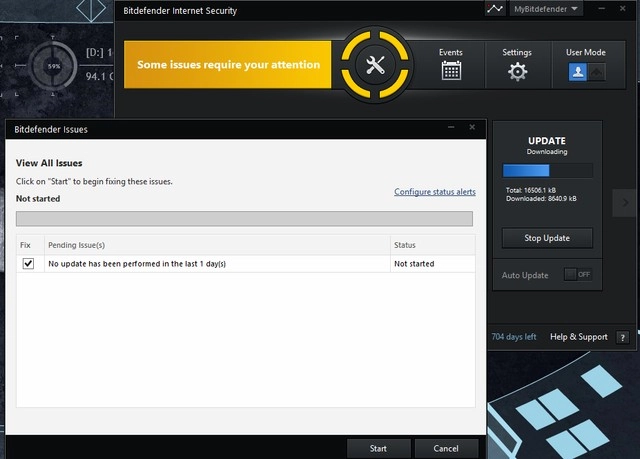Click the Cancel button
Viewport: 640px width, 459px height.
pyautogui.click(x=446, y=448)
